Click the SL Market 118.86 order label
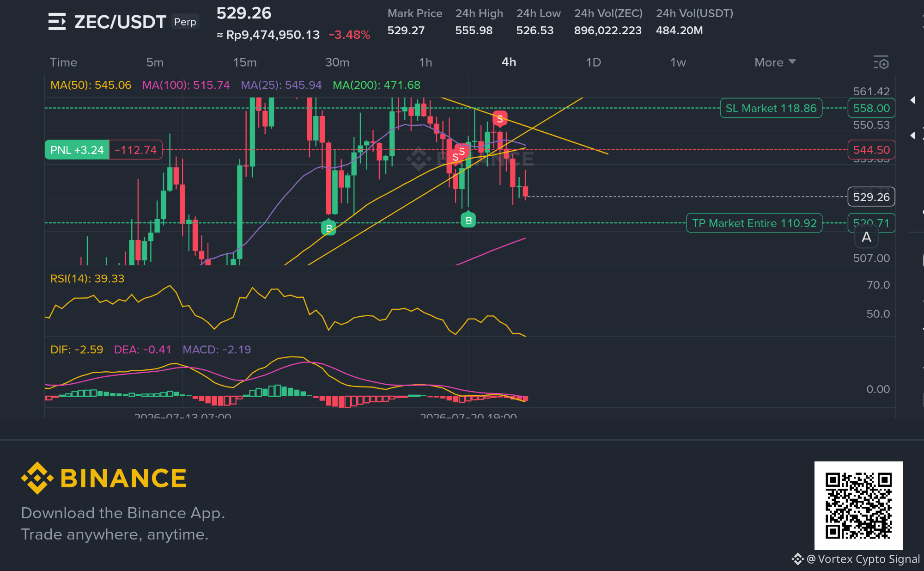This screenshot has height=571, width=924. coord(771,108)
